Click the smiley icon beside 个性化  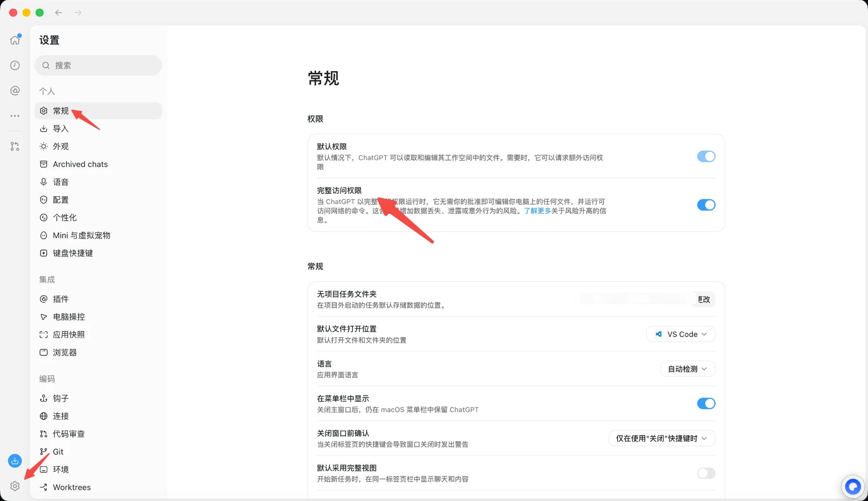pyautogui.click(x=44, y=218)
